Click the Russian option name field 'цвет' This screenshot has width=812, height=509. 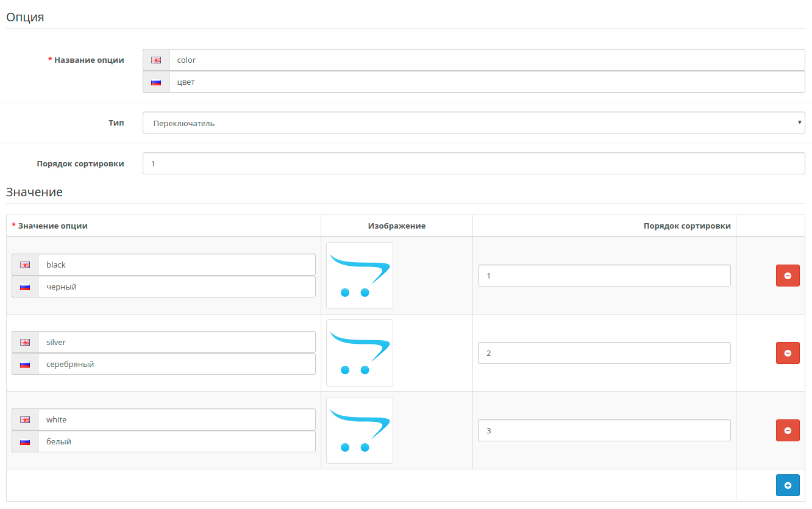(486, 82)
